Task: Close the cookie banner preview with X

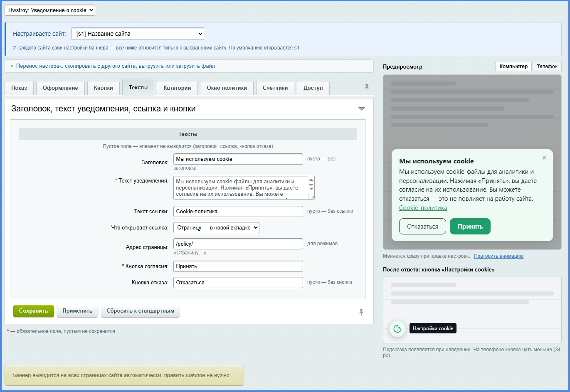Action: click(x=544, y=158)
